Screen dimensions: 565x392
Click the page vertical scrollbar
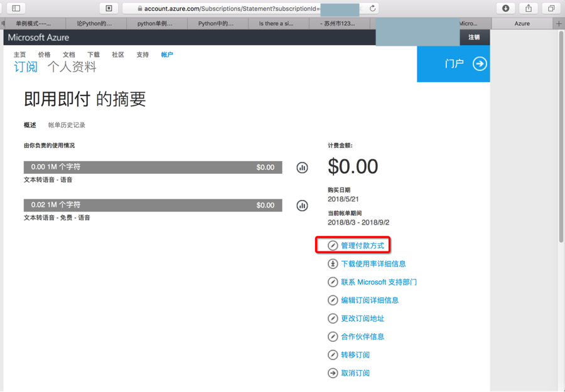point(561,136)
